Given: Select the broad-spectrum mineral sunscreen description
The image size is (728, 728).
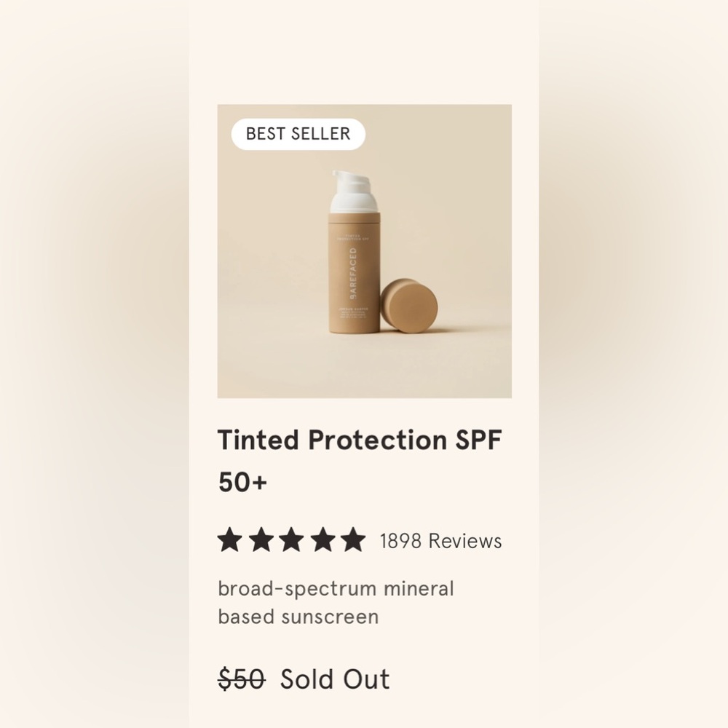Looking at the screenshot, I should (x=336, y=602).
